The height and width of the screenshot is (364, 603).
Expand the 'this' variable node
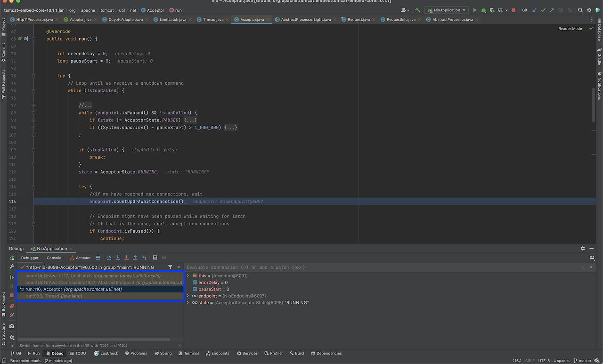click(x=188, y=276)
